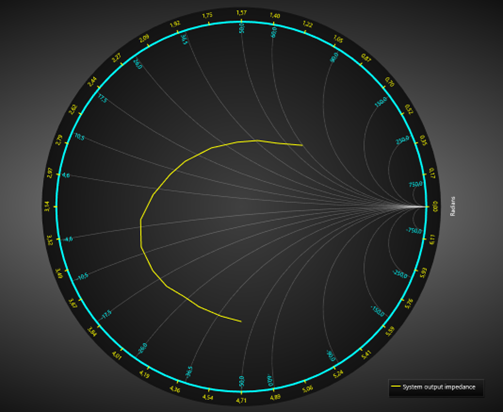The image size is (503, 412).
Task: Click the 3,32 angle label
Action: [50, 240]
